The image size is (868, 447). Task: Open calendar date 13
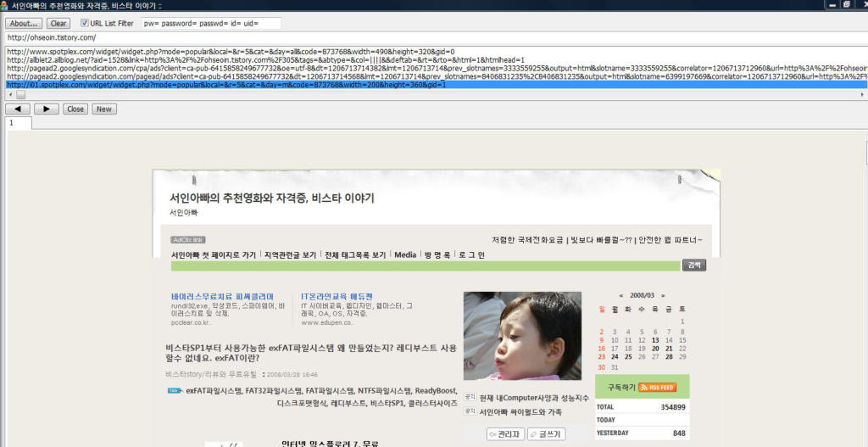point(655,340)
